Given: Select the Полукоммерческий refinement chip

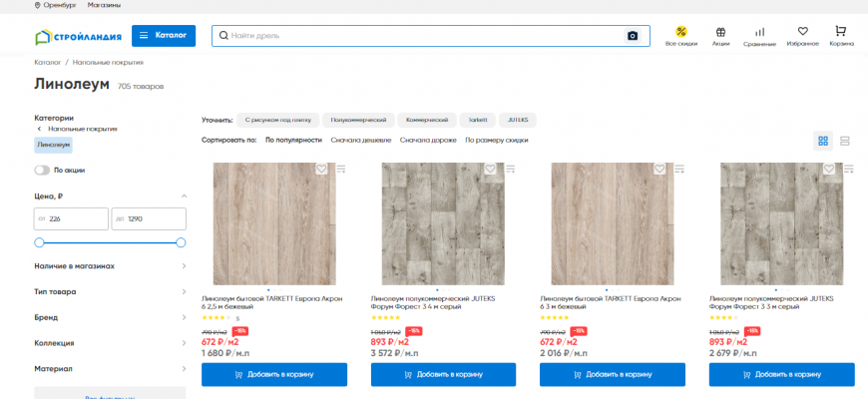Looking at the screenshot, I should tap(358, 120).
